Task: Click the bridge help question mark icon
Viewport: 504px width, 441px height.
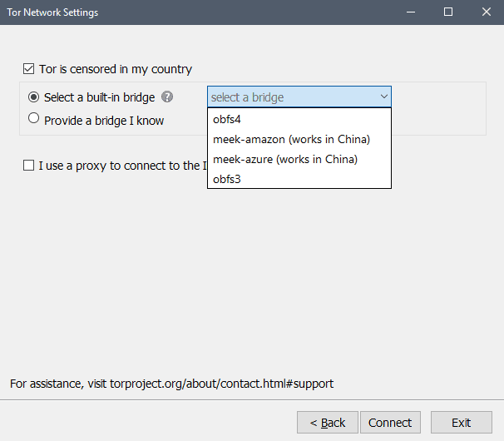Action: pos(167,97)
